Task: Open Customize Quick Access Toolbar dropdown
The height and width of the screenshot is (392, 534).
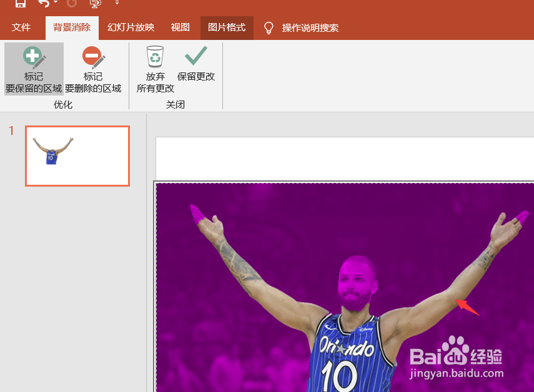Action: (x=117, y=2)
